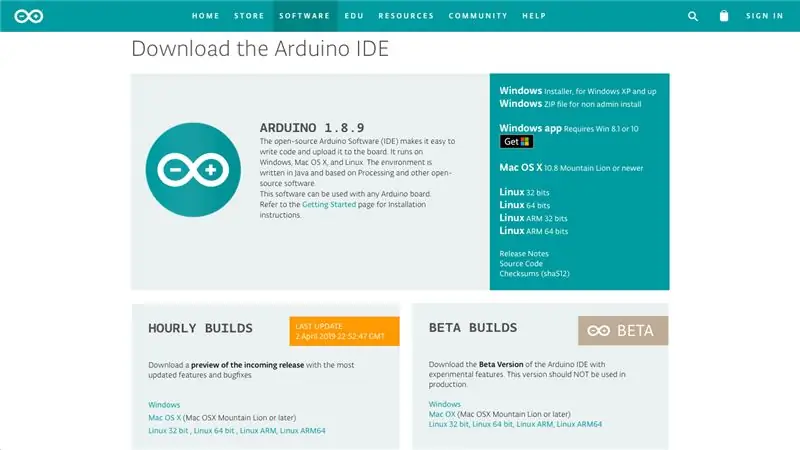Download Windows ZIP for non admin install

point(570,104)
